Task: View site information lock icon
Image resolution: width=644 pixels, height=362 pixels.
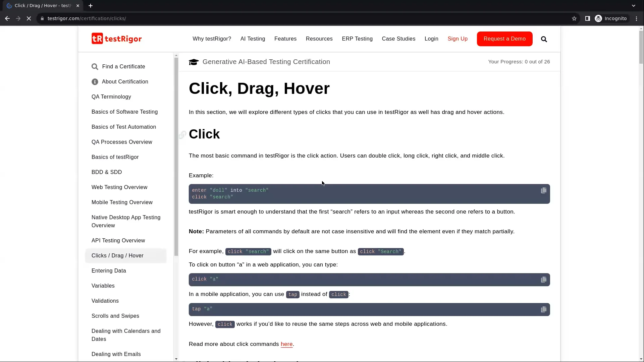Action: [x=42, y=18]
